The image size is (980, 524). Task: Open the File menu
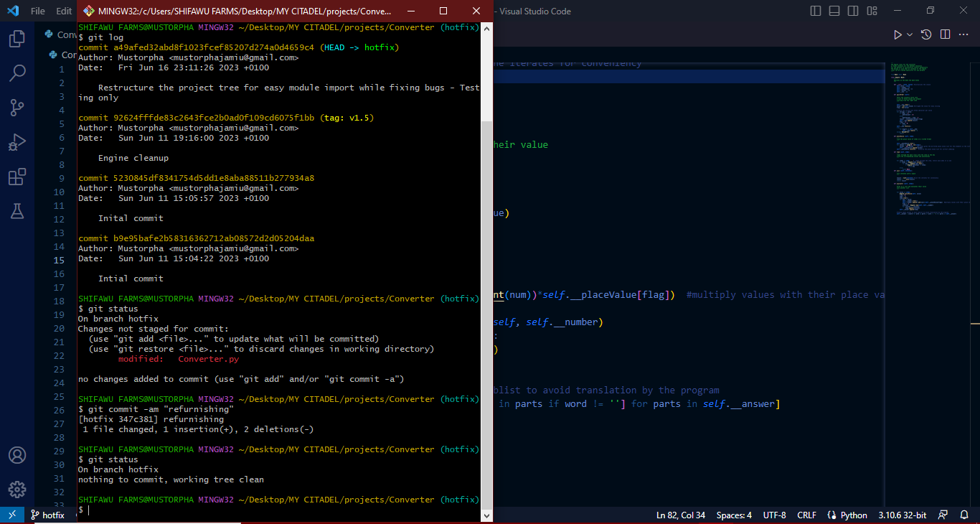38,11
